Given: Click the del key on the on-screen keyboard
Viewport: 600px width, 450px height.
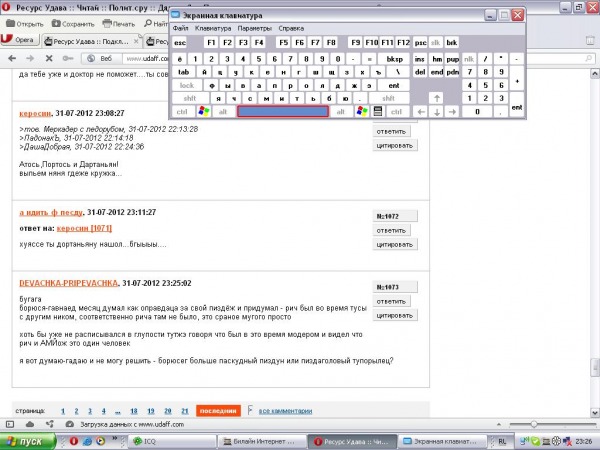Looking at the screenshot, I should coord(420,72).
